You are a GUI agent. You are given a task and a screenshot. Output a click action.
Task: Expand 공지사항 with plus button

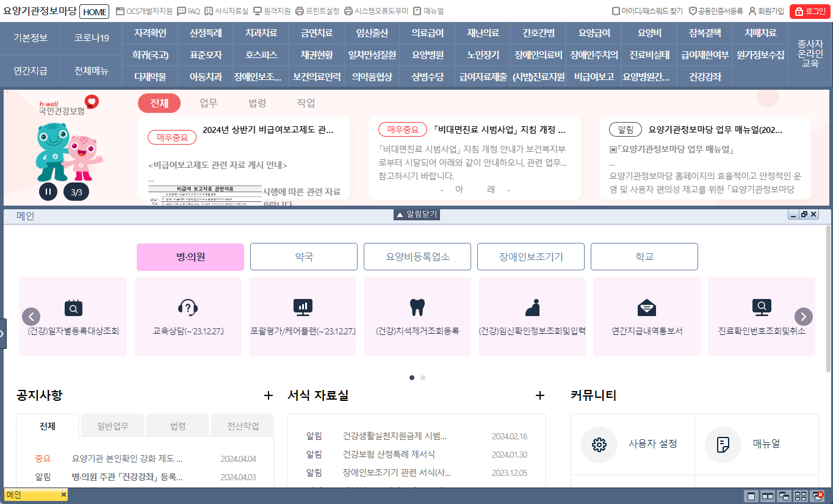268,395
